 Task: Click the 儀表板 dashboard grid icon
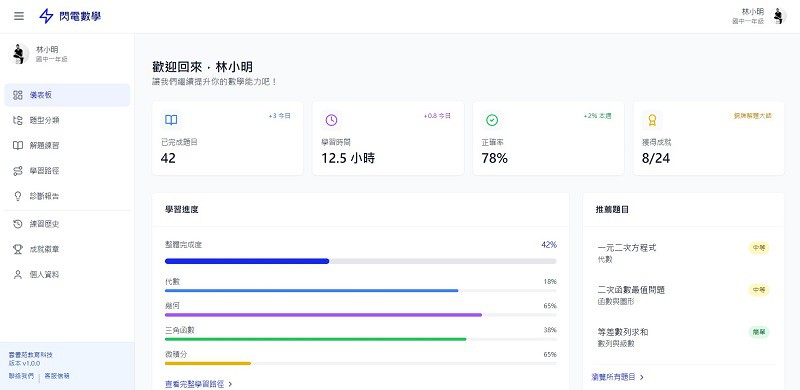(18, 95)
